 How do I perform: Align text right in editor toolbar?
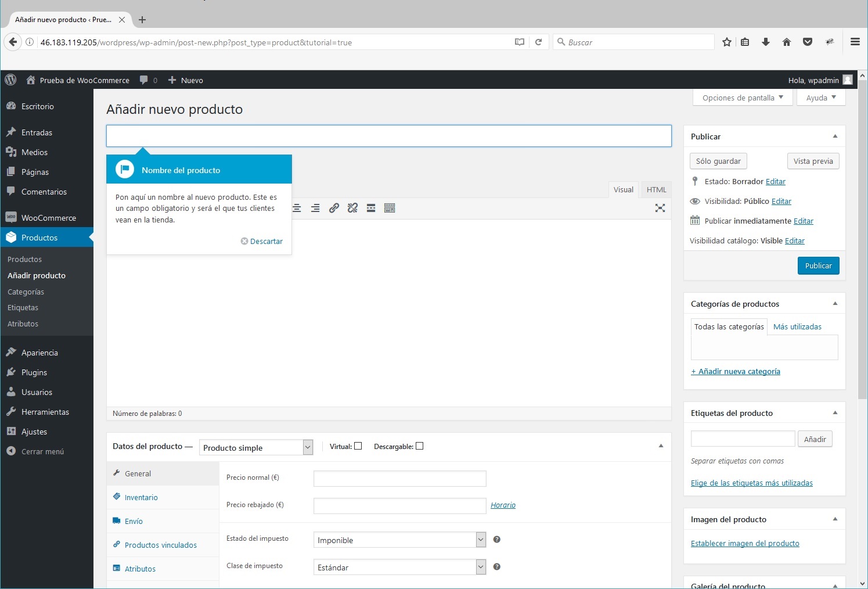point(315,208)
